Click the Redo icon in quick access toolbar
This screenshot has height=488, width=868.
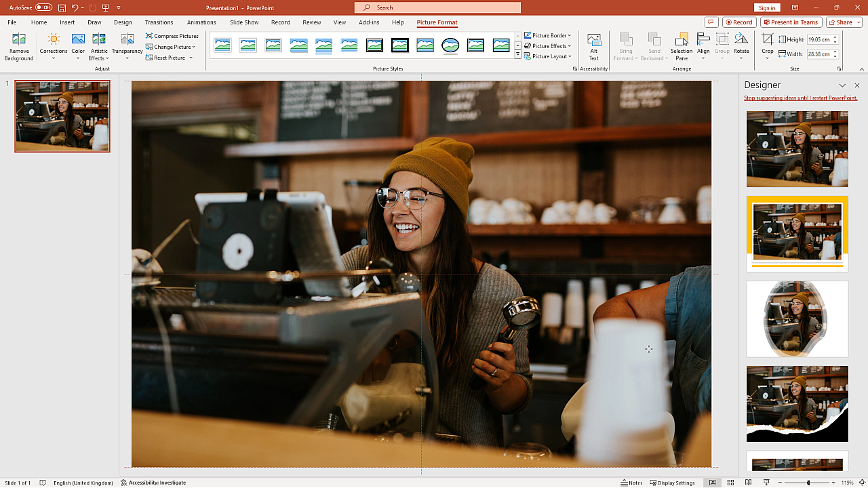pyautogui.click(x=92, y=7)
